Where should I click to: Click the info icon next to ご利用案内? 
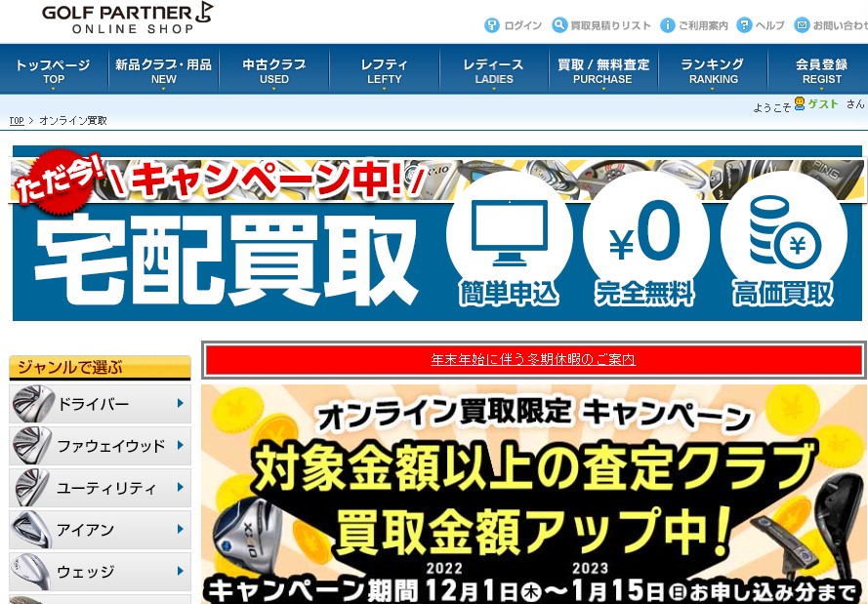[670, 25]
